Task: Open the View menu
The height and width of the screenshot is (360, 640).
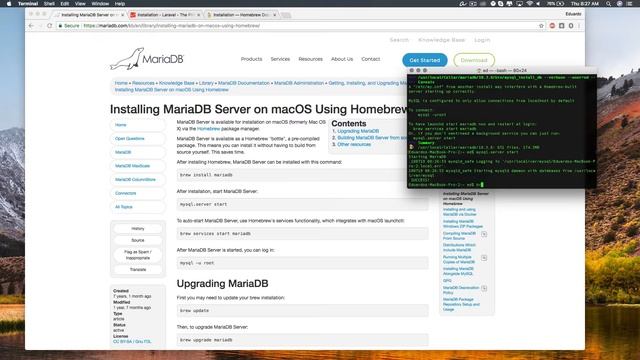Action: (x=80, y=4)
